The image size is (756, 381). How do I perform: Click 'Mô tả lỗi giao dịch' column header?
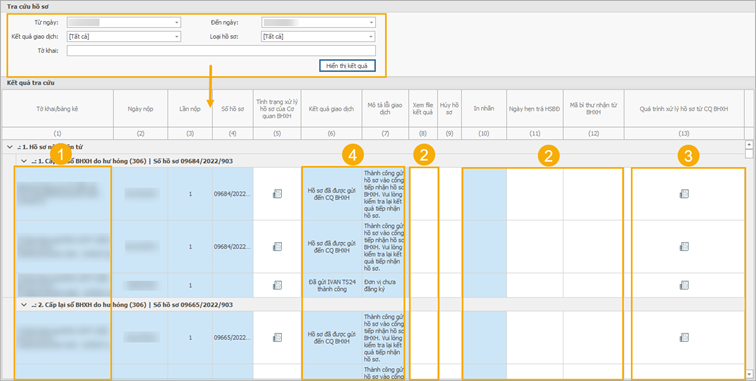(x=385, y=109)
